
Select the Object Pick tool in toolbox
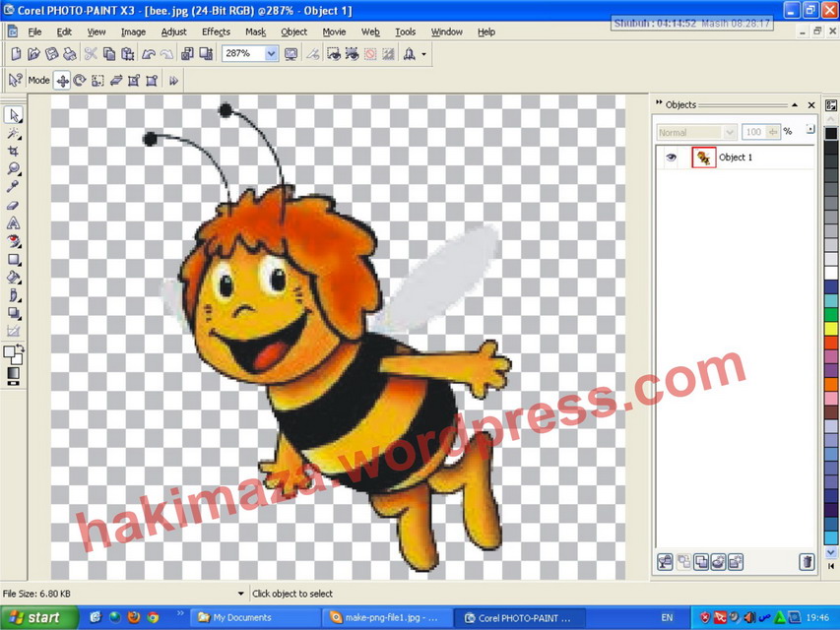[x=14, y=115]
